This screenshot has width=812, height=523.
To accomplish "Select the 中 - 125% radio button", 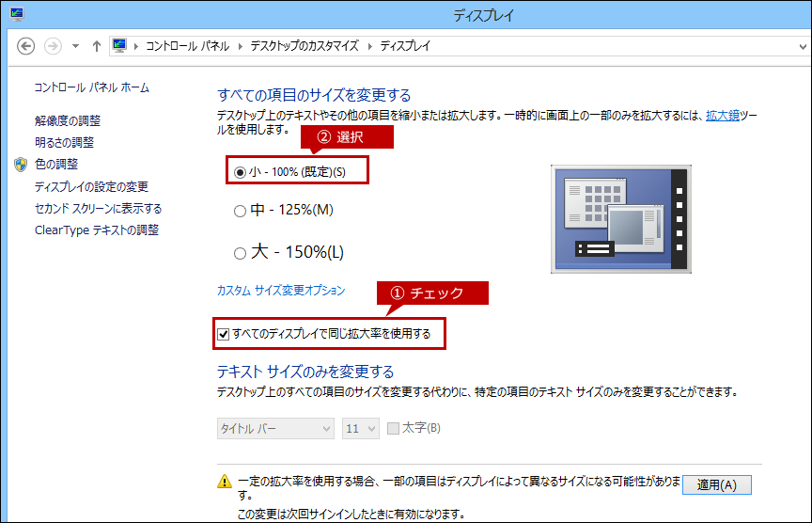I will [240, 211].
